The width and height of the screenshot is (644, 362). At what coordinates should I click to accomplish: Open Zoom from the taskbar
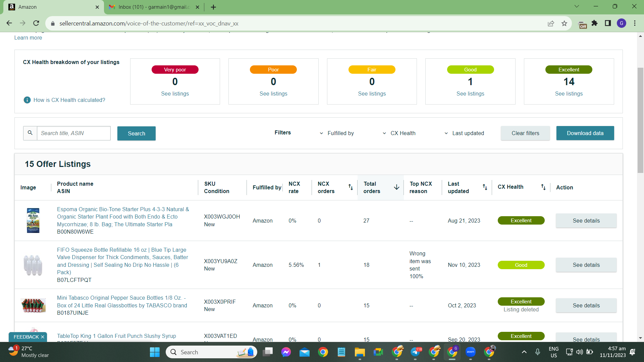point(471,352)
